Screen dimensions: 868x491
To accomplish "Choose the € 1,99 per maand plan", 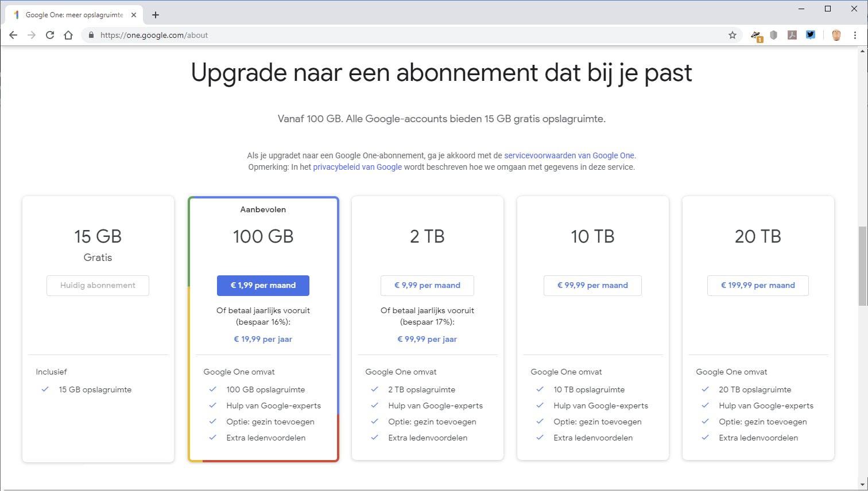I will pyautogui.click(x=263, y=286).
